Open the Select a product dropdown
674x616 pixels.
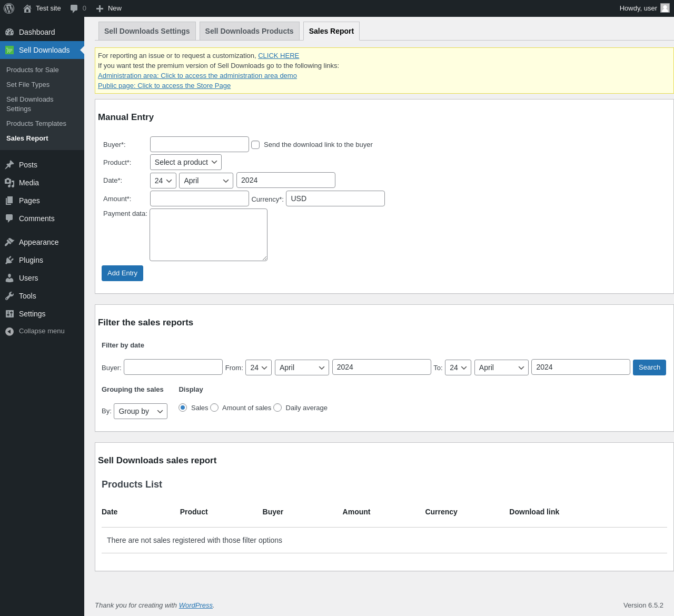(x=186, y=162)
